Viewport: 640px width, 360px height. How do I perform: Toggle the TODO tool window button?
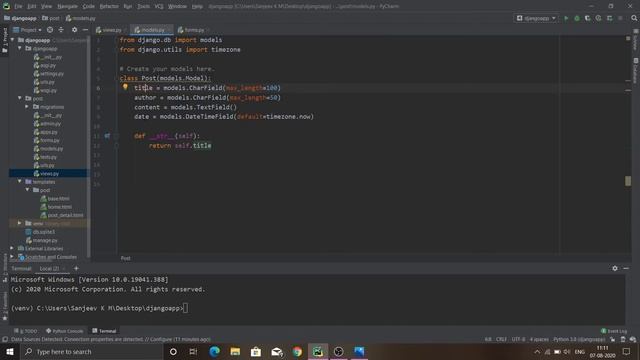[26, 331]
